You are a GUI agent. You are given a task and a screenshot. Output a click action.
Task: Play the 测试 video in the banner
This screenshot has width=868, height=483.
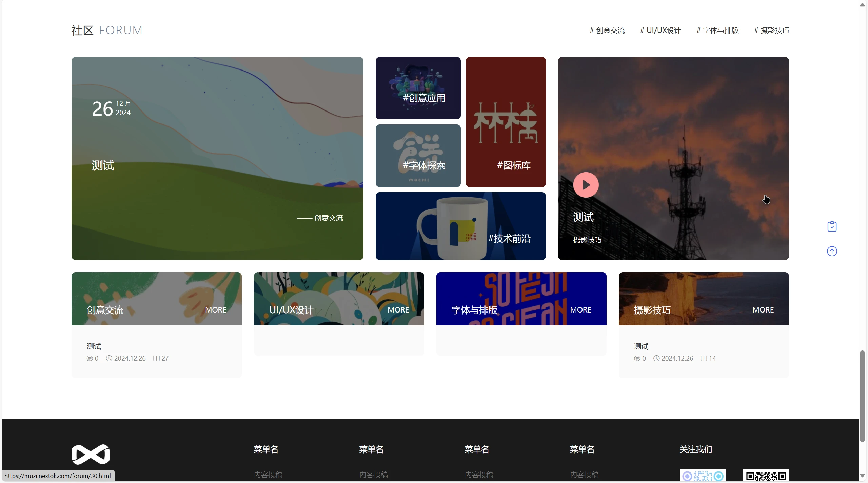586,185
